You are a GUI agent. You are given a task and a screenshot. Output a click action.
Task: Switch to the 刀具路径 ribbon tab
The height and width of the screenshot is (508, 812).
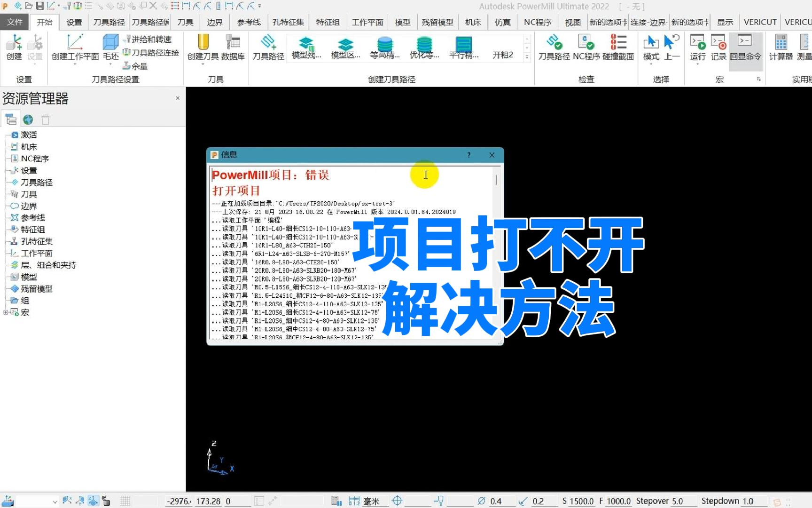(x=109, y=22)
